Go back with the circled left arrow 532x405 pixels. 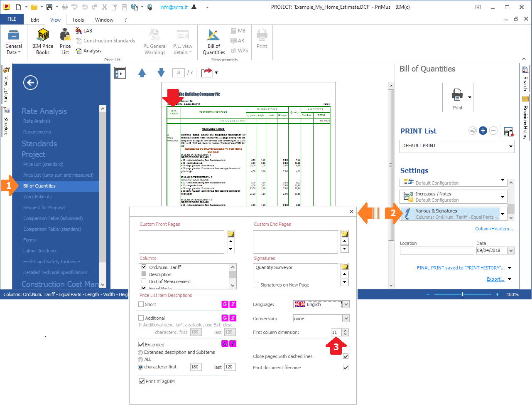pos(30,83)
